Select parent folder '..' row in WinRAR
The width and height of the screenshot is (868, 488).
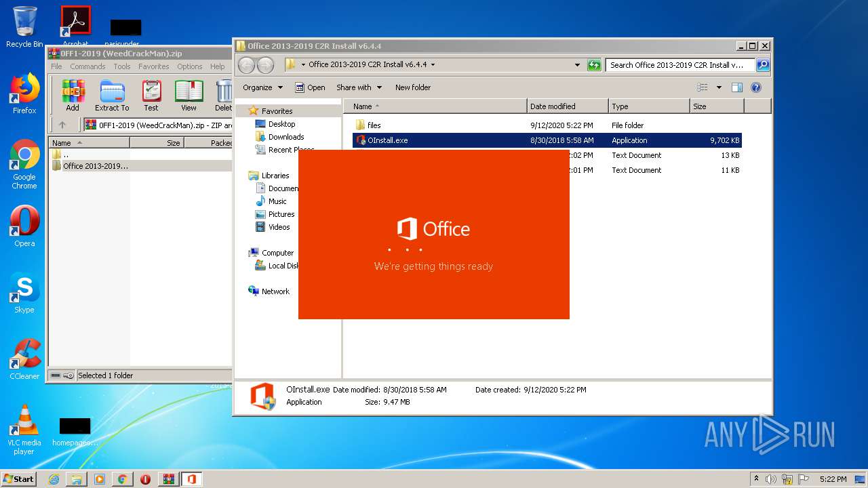pyautogui.click(x=141, y=155)
